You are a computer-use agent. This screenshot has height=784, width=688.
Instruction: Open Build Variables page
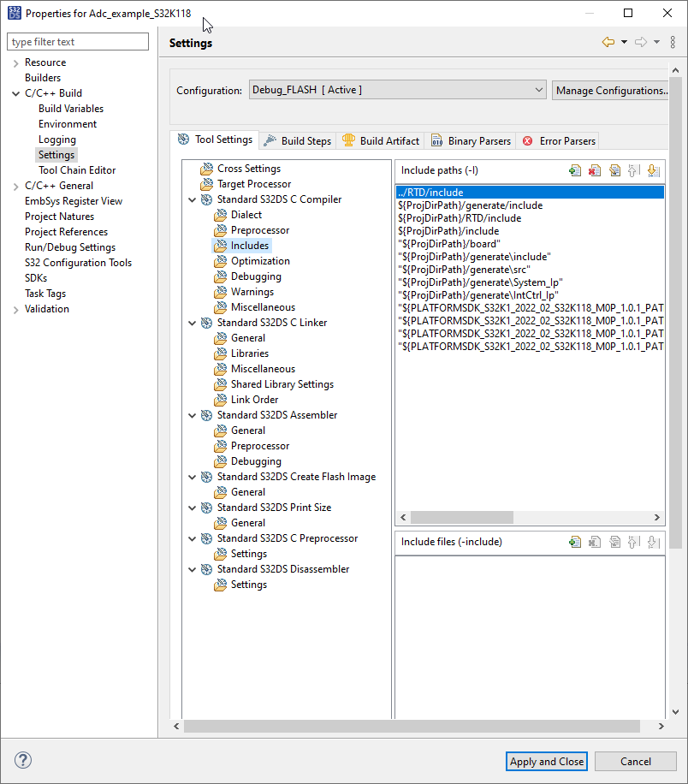71,109
